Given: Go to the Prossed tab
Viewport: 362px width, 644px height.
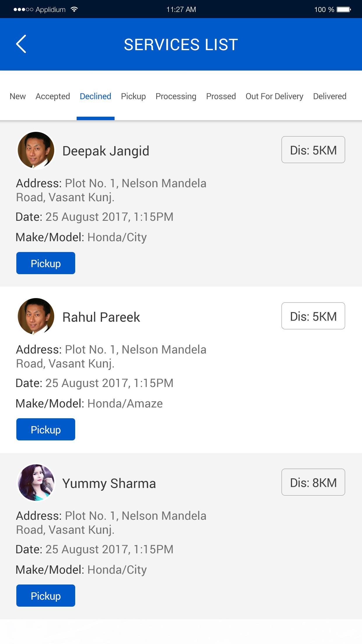Looking at the screenshot, I should pos(221,96).
